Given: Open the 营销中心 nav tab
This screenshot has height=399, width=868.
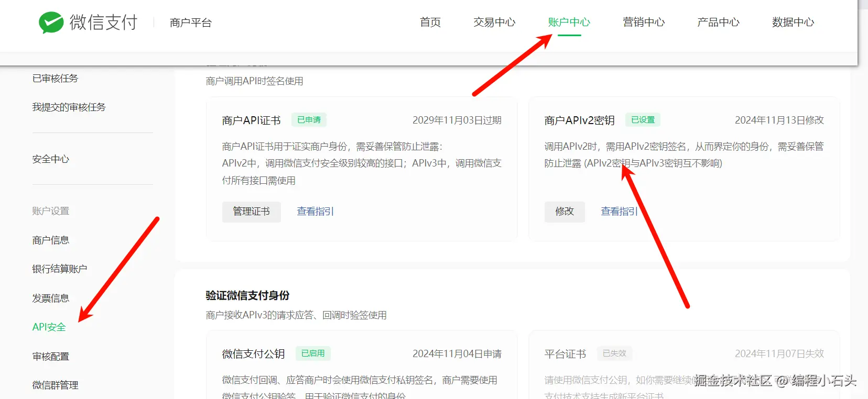Looking at the screenshot, I should [644, 22].
